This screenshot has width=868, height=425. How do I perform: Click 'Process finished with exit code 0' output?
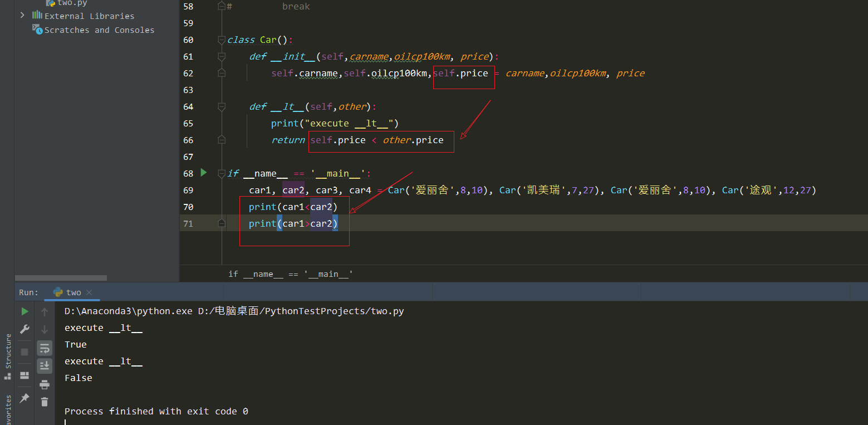(x=156, y=411)
